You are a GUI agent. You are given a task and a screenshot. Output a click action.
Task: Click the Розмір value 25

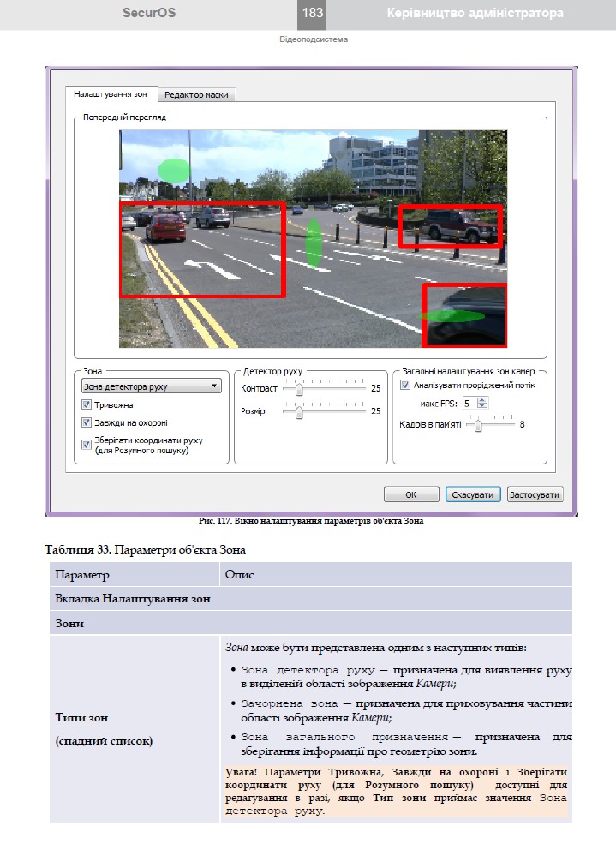click(375, 410)
